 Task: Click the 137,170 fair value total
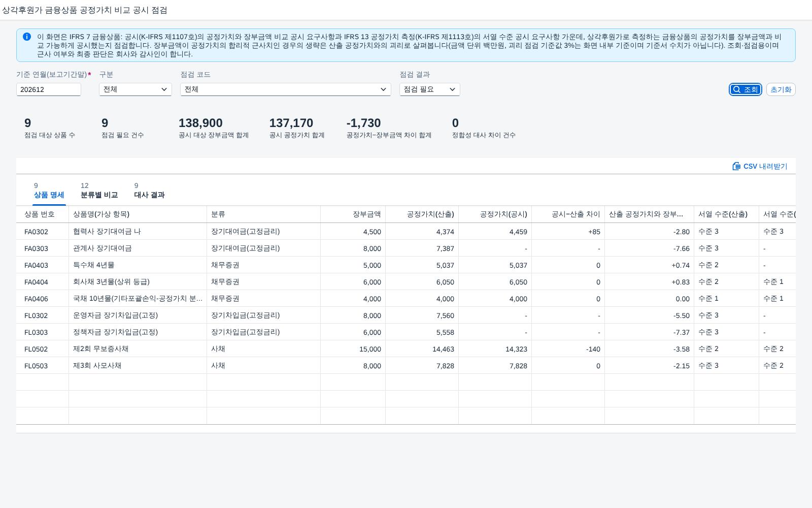pyautogui.click(x=291, y=123)
